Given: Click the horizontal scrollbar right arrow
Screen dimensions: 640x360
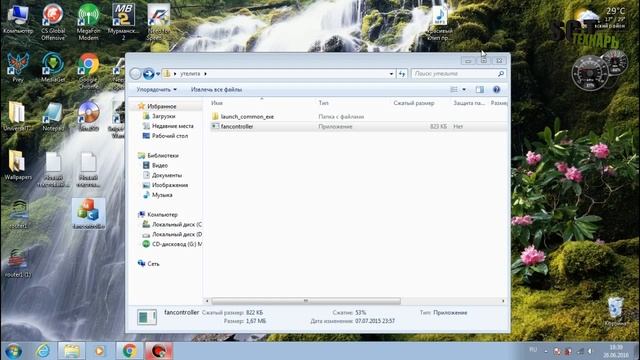Looking at the screenshot, I should [503, 301].
